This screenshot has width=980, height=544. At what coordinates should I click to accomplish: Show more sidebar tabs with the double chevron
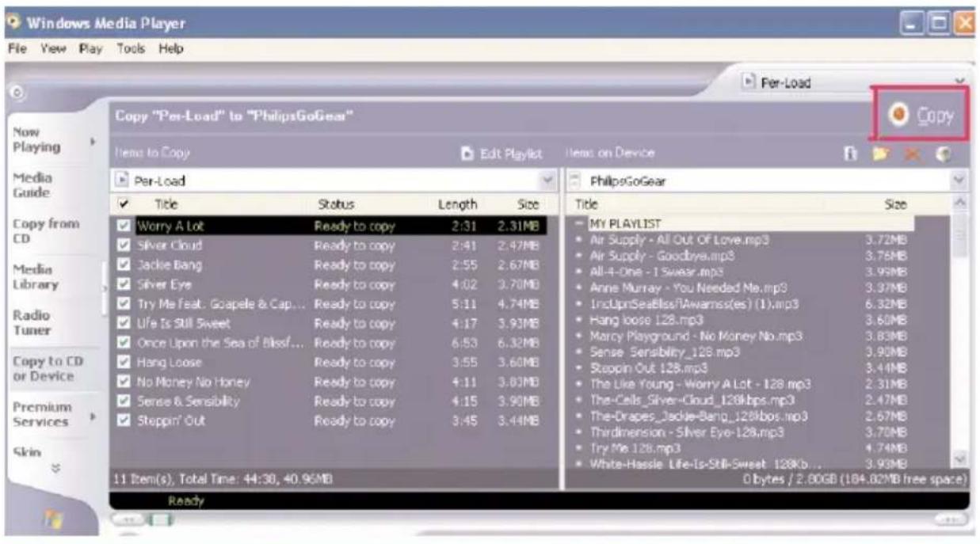pos(55,468)
